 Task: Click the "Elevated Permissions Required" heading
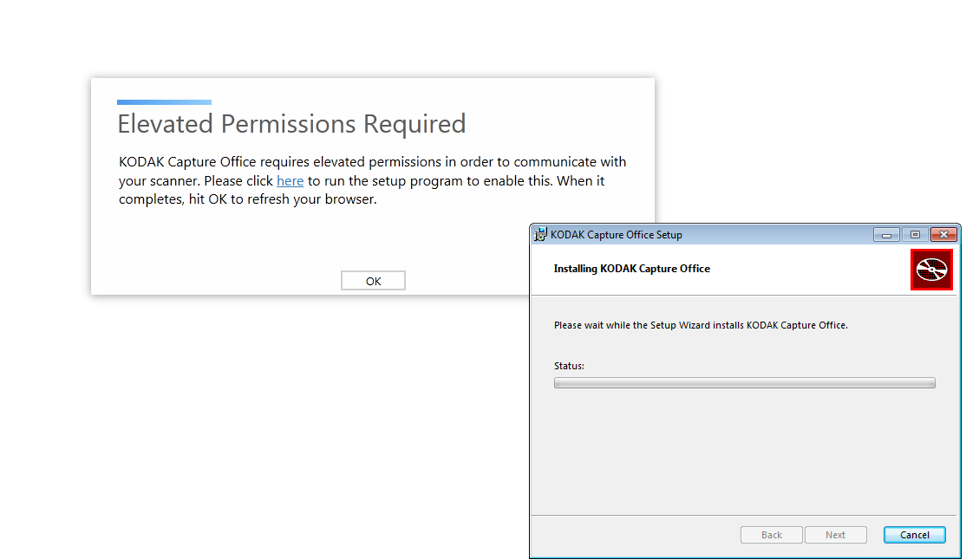point(291,124)
